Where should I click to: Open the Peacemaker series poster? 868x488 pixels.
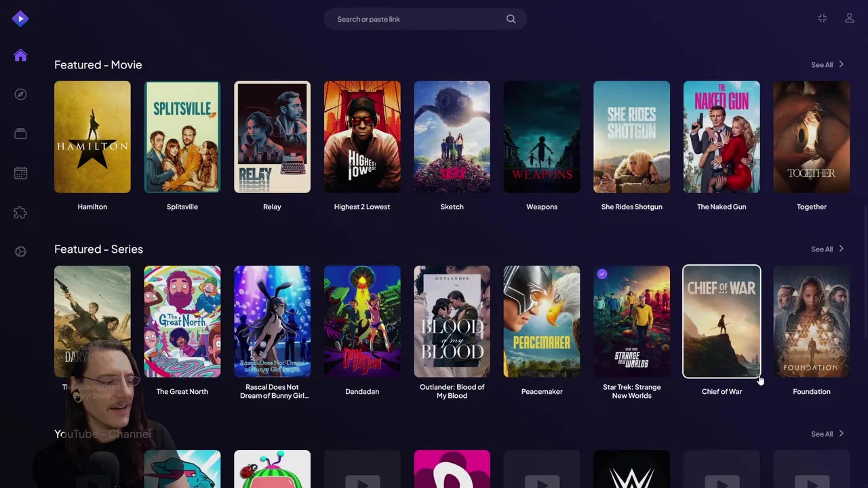(542, 321)
